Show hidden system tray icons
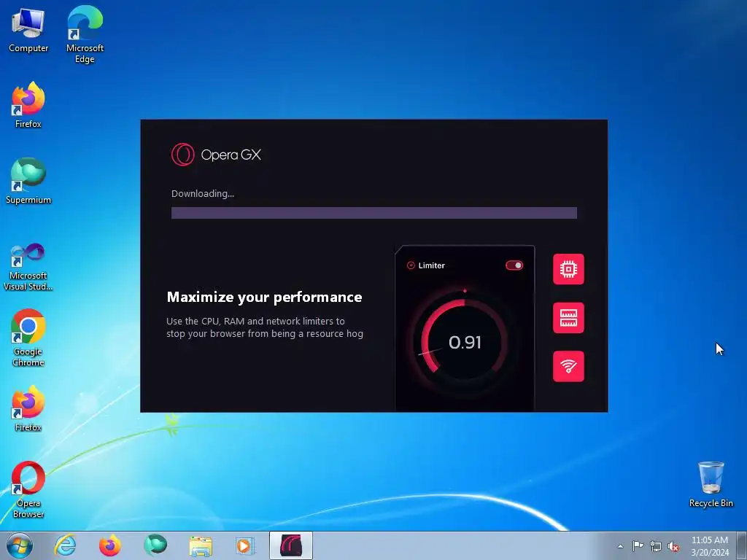 pos(620,546)
